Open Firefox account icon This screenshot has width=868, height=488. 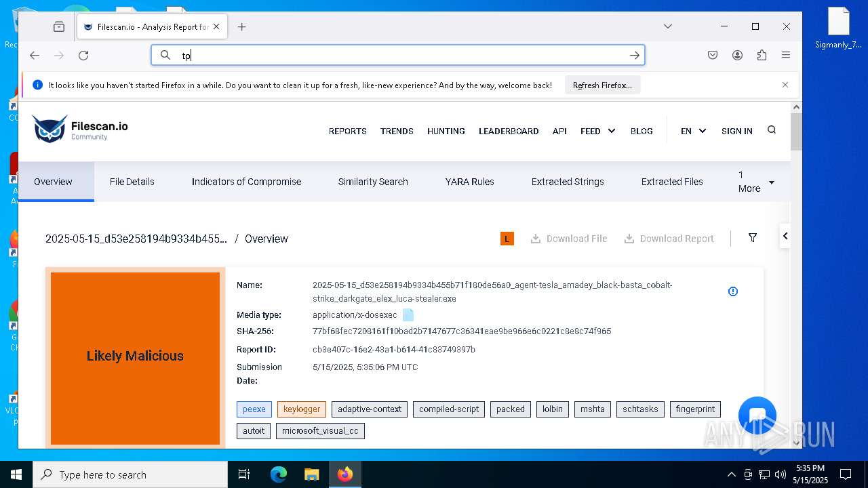[x=737, y=56]
